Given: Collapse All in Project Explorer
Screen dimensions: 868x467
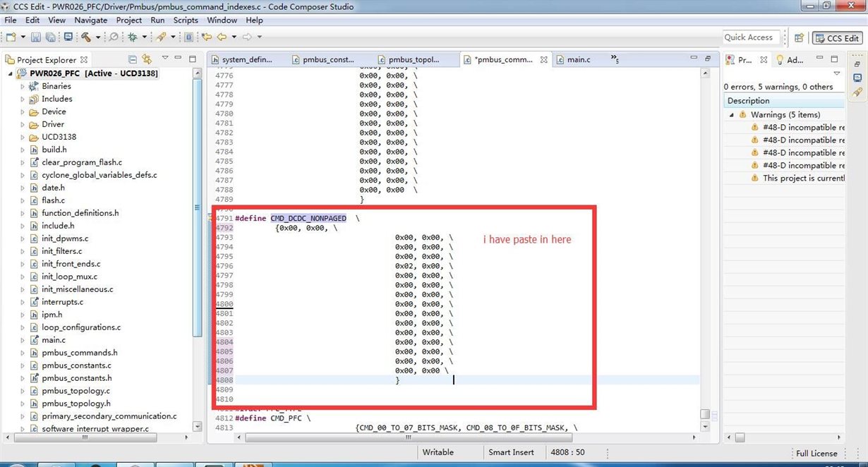Looking at the screenshot, I should pyautogui.click(x=132, y=59).
